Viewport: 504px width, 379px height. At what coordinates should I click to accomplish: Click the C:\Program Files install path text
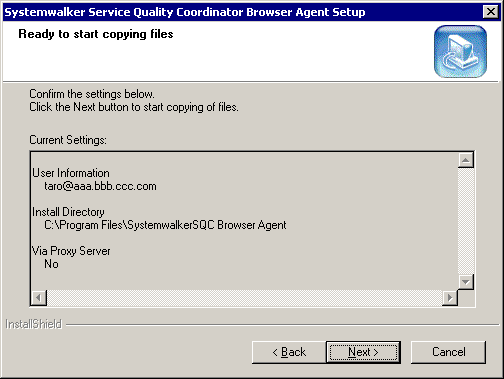coord(165,225)
